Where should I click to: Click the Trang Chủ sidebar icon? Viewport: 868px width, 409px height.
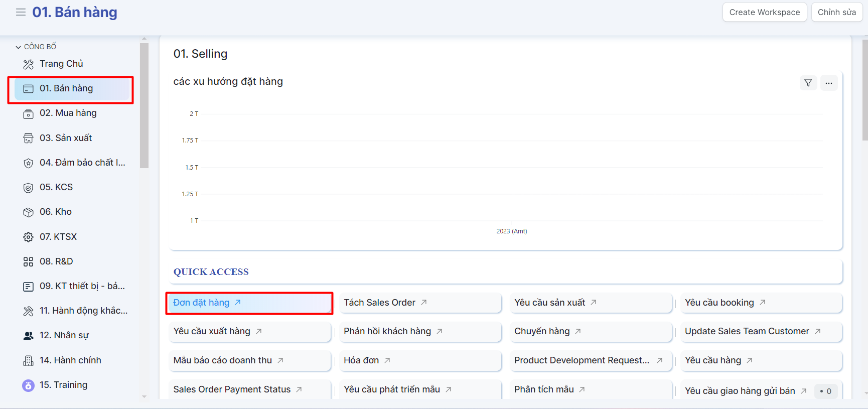29,64
